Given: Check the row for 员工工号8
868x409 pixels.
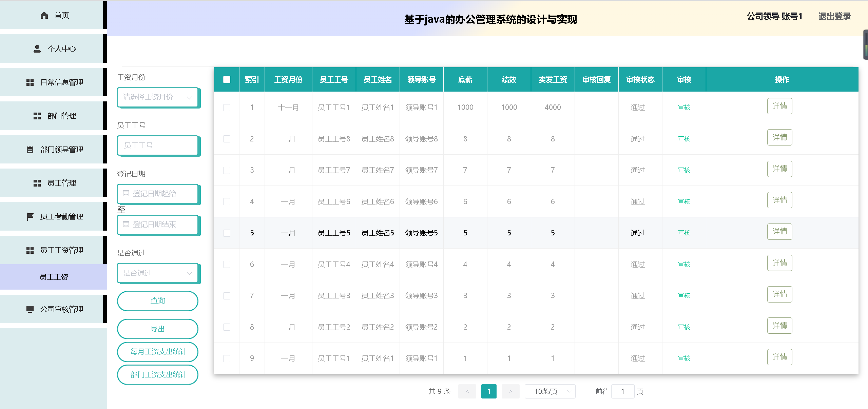Looking at the screenshot, I should (227, 139).
